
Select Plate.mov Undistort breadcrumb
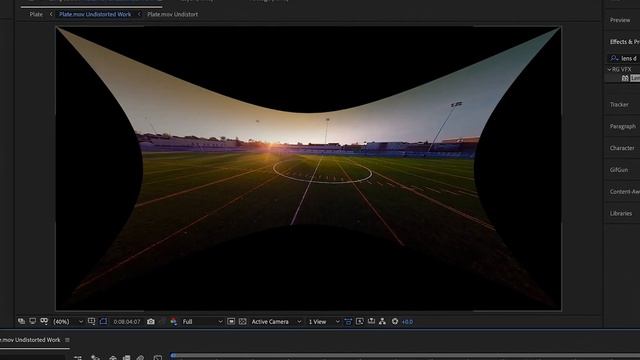point(173,14)
